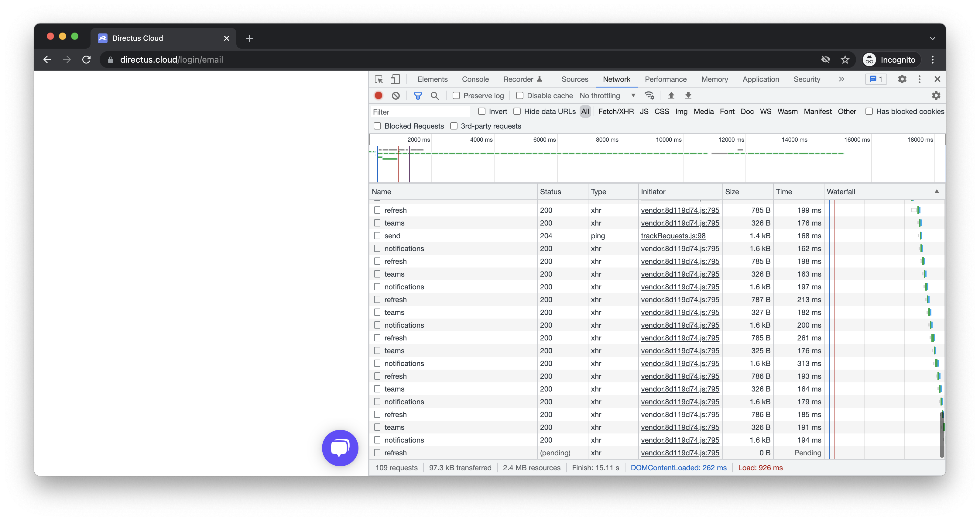980x521 pixels.
Task: Switch to the Console tab
Action: click(475, 79)
